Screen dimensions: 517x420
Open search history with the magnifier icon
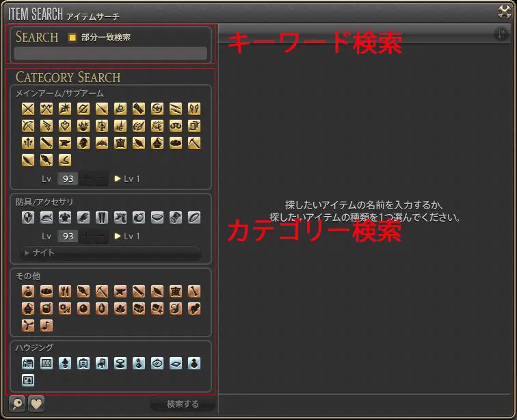click(x=18, y=404)
